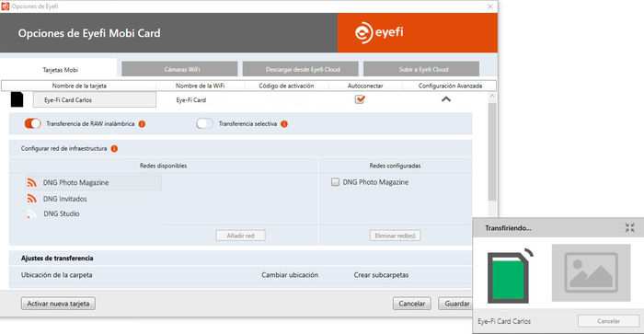Open the Subir a Eyefi Cloud tab
The height and width of the screenshot is (334, 644).
click(421, 69)
